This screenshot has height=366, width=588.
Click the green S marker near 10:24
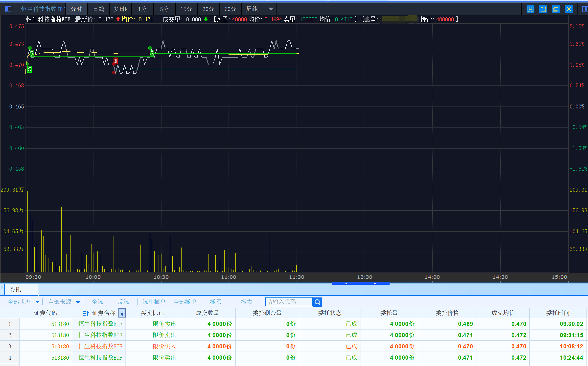(152, 53)
